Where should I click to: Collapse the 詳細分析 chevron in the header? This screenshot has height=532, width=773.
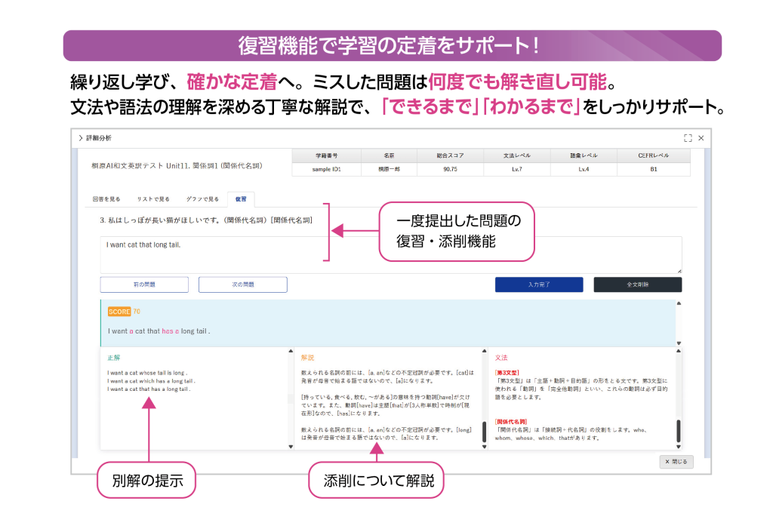tap(81, 138)
